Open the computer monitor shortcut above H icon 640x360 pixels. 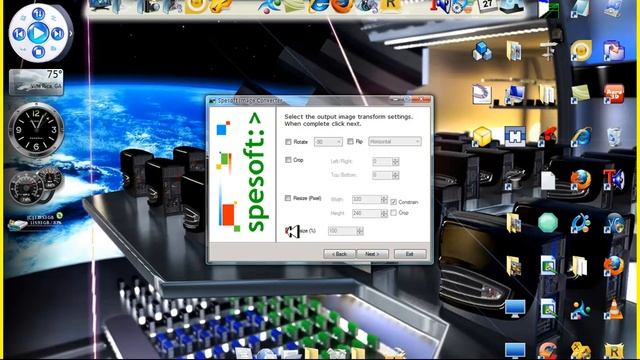click(515, 94)
